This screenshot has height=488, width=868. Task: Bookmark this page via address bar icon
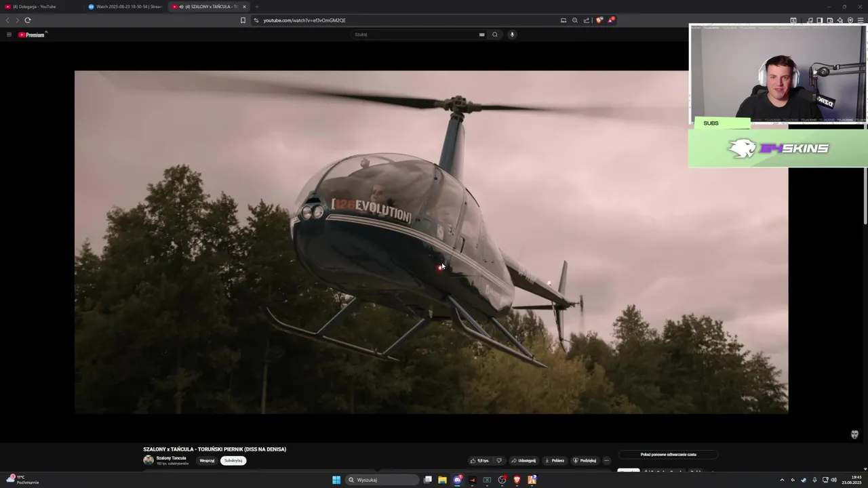[x=243, y=20]
